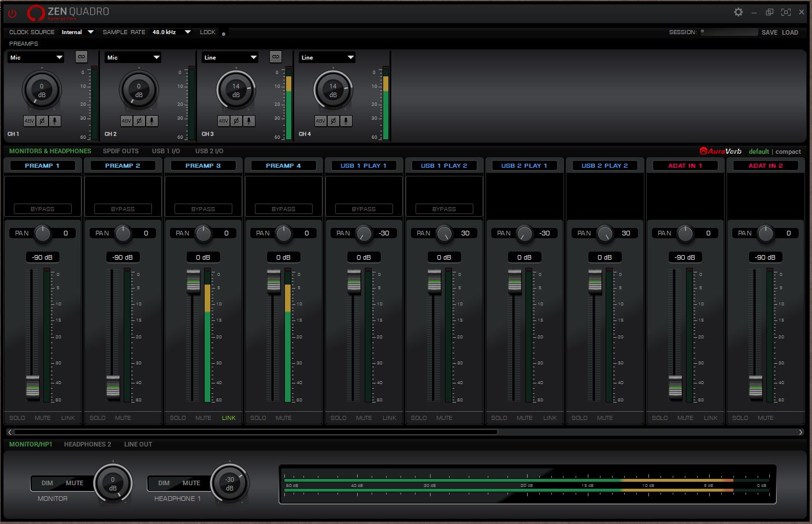Screen dimensions: 812x524
Task: Enable 48V on CH 3
Action: [224, 121]
